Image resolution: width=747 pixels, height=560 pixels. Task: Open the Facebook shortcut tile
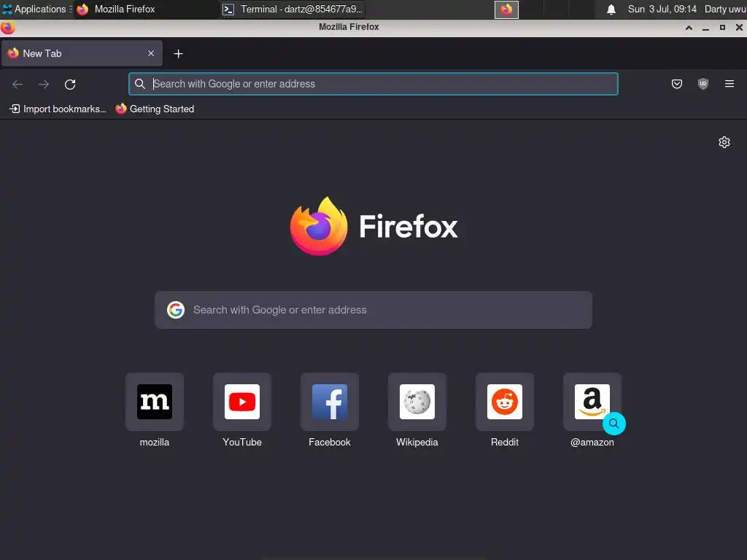(329, 402)
